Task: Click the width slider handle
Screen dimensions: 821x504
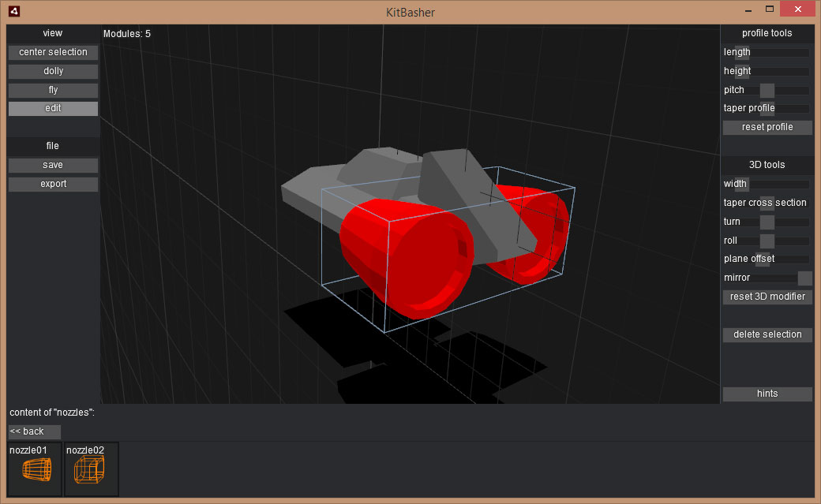Action: pyautogui.click(x=741, y=185)
